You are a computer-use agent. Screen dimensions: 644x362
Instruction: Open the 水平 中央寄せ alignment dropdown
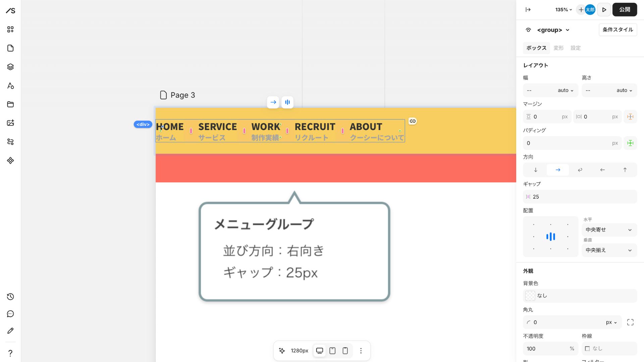click(609, 230)
